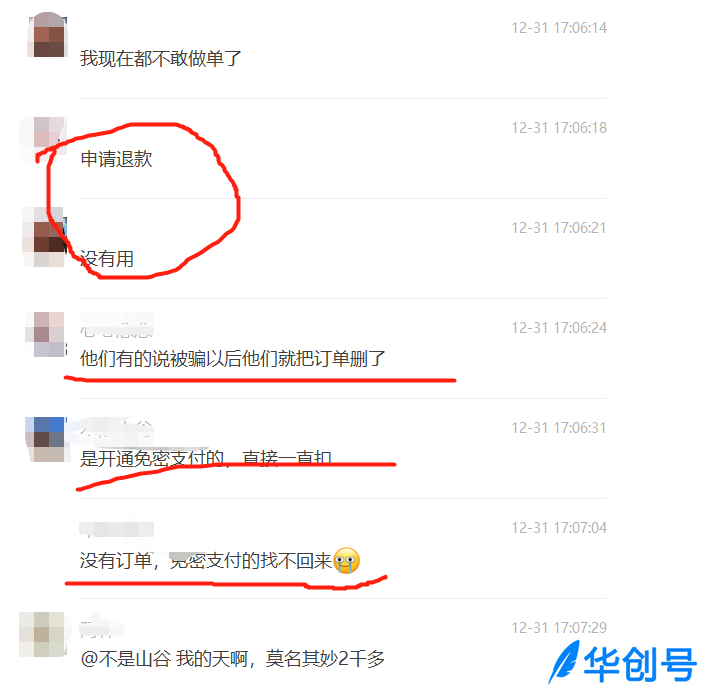The image size is (702, 687).
Task: Click avatar beside 申请退款 message
Action: tap(44, 139)
